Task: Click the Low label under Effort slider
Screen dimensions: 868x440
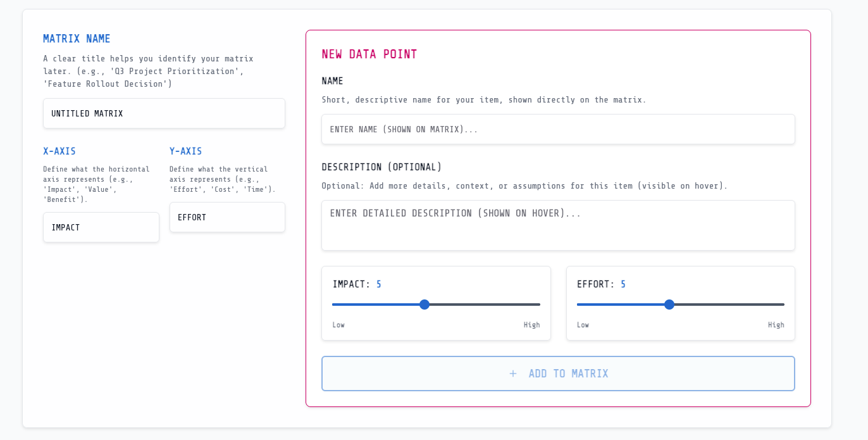Action: pos(583,325)
